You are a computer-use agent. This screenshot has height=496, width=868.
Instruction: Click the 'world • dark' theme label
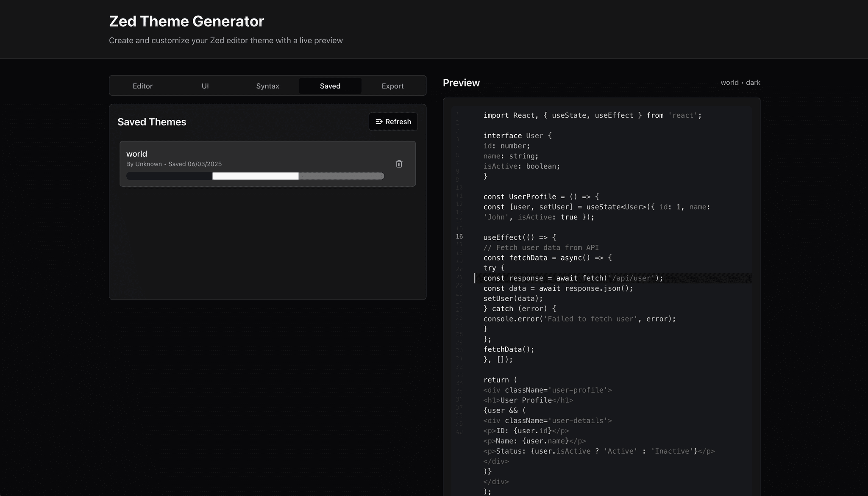[740, 83]
